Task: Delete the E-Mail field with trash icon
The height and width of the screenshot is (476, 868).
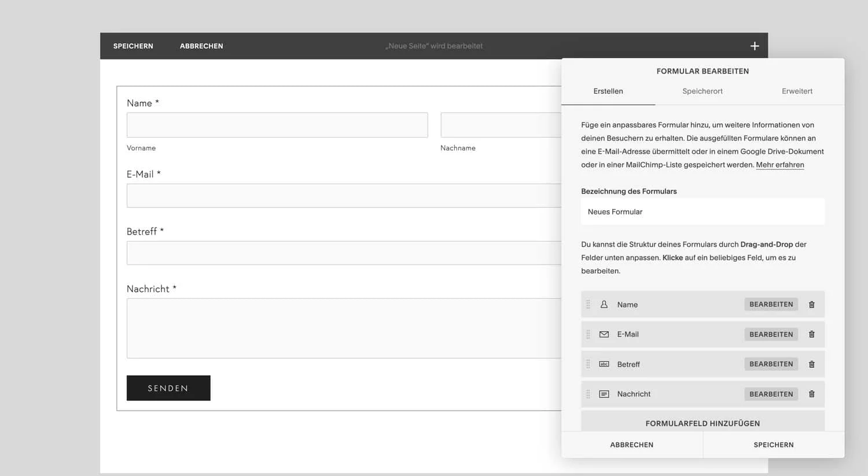Action: point(811,334)
